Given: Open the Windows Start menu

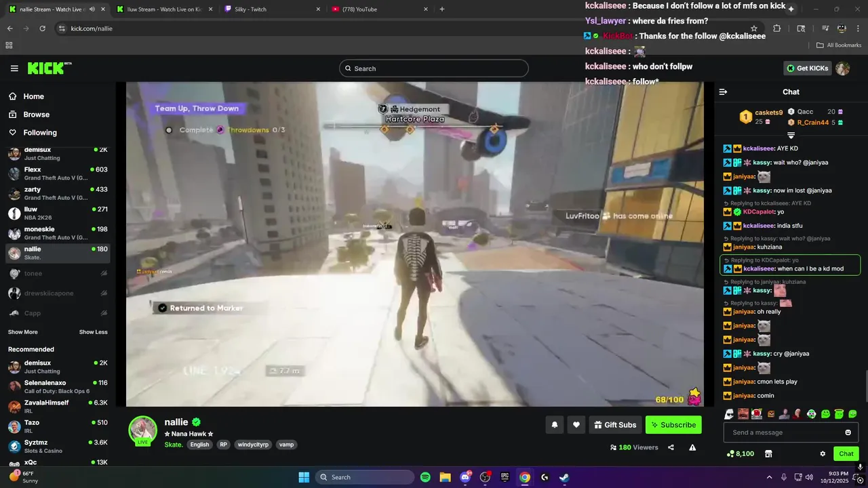Looking at the screenshot, I should click(x=304, y=477).
